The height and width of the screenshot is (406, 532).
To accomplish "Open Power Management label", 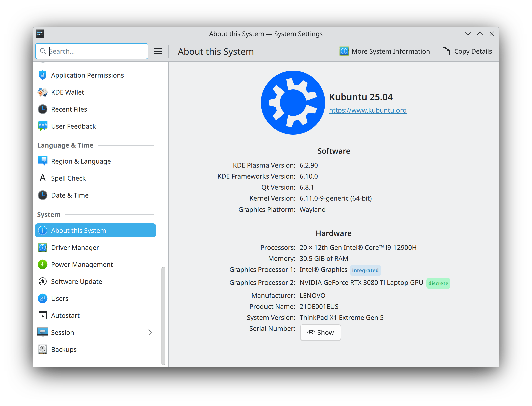I will click(82, 264).
